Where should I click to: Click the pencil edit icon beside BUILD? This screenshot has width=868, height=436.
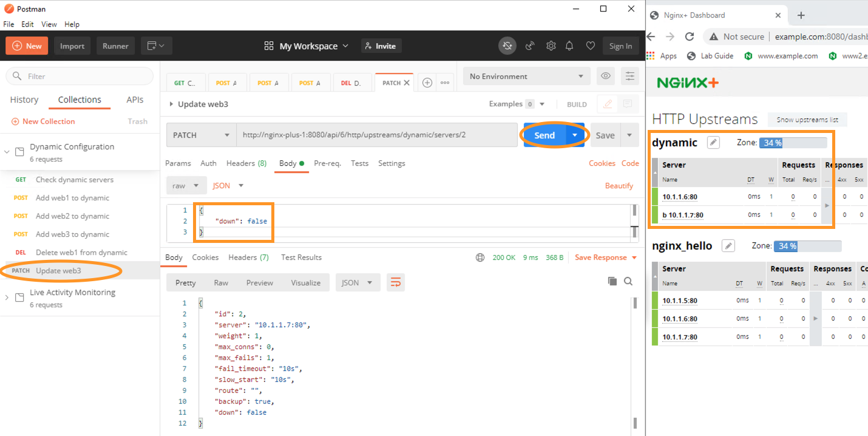(607, 104)
